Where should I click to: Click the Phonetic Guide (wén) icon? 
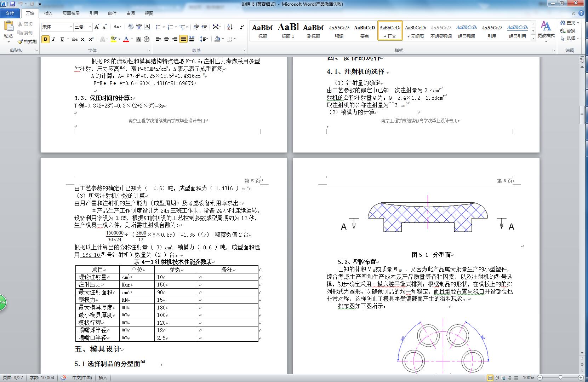pos(139,27)
